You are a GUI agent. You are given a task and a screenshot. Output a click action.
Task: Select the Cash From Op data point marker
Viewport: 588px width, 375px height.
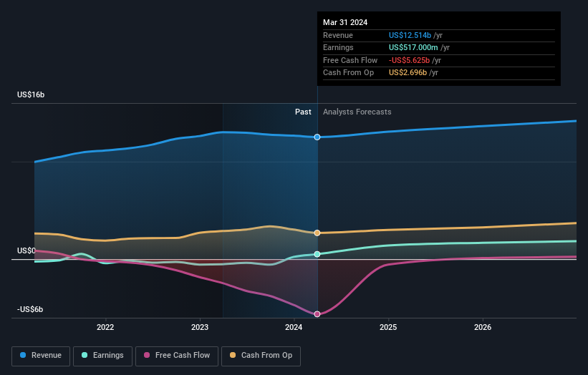pos(317,233)
